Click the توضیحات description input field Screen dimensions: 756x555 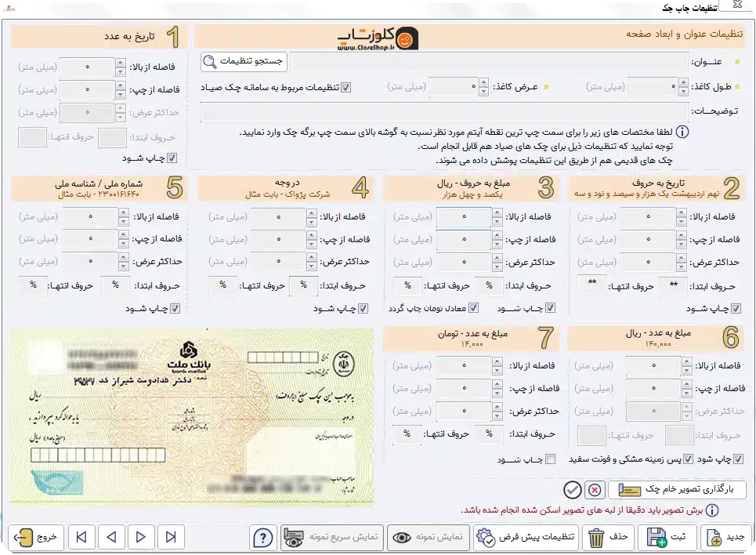[x=444, y=111]
